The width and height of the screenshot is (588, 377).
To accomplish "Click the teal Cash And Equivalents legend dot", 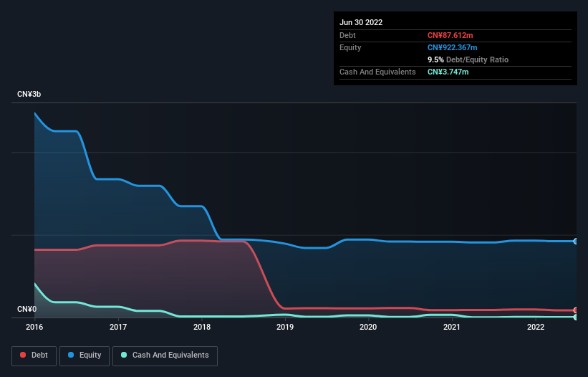I will (124, 355).
